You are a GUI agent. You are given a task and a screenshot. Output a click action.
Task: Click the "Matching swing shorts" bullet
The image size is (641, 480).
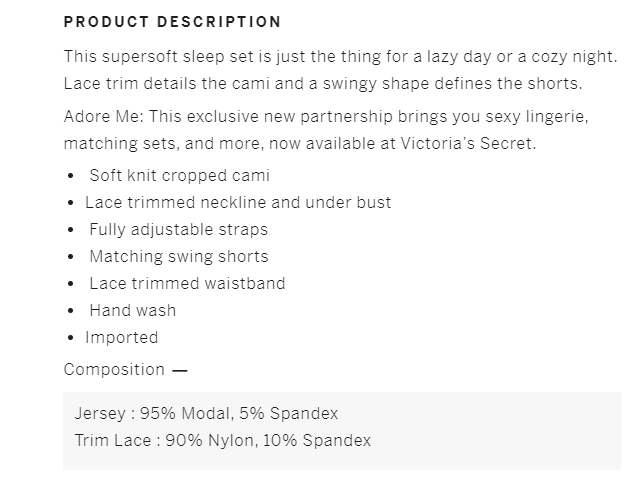pyautogui.click(x=178, y=256)
